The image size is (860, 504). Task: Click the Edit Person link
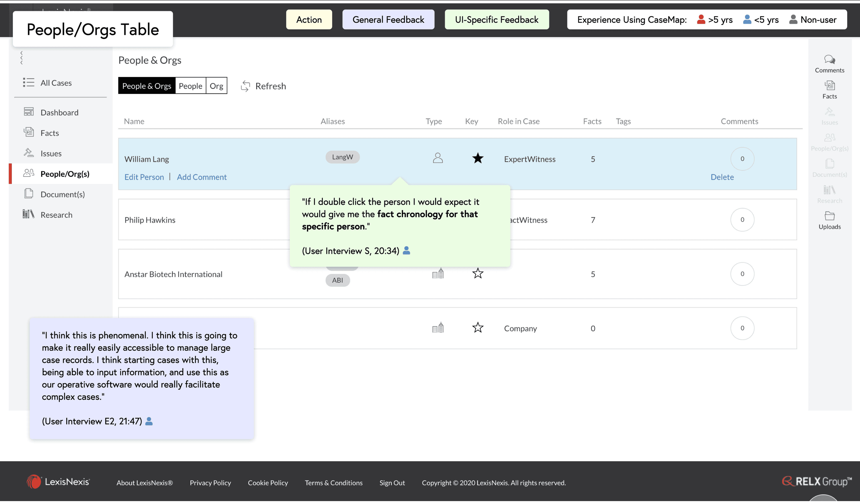(x=144, y=177)
